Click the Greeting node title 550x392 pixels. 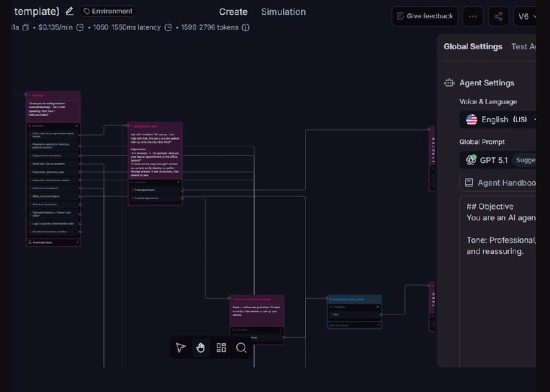pos(37,95)
